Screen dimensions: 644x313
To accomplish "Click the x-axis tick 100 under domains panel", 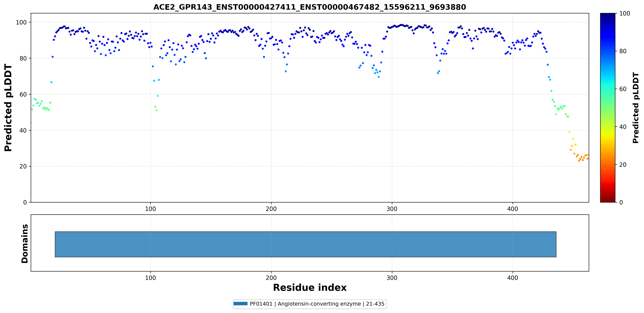I will (x=150, y=278).
